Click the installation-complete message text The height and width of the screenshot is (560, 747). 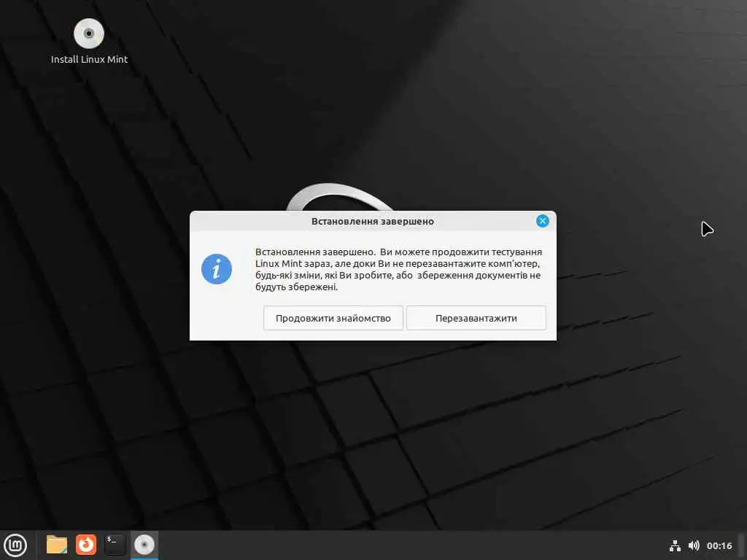click(x=398, y=270)
